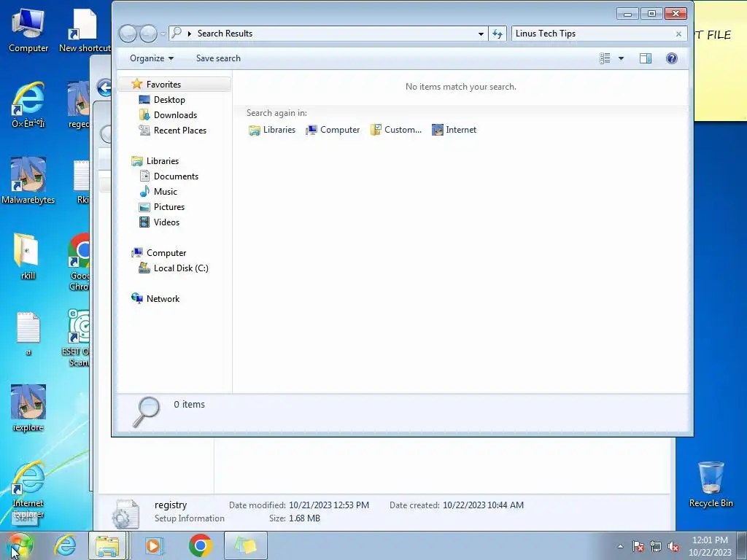747x560 pixels.
Task: Click into the Linus Tech Tips search field
Action: 592,34
